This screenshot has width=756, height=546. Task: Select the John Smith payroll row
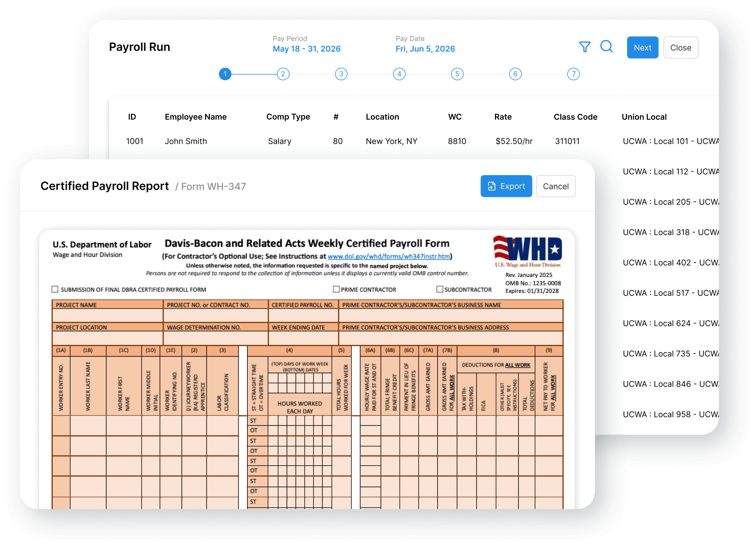pyautogui.click(x=186, y=141)
